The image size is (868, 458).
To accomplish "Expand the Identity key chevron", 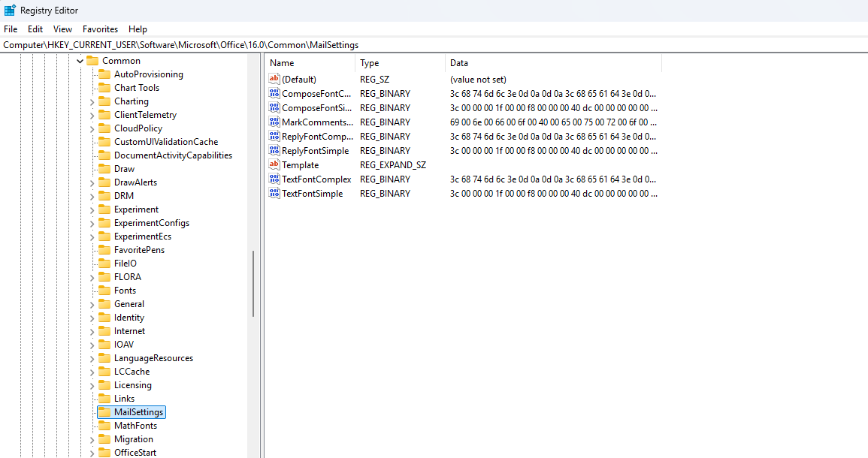I will 92,318.
